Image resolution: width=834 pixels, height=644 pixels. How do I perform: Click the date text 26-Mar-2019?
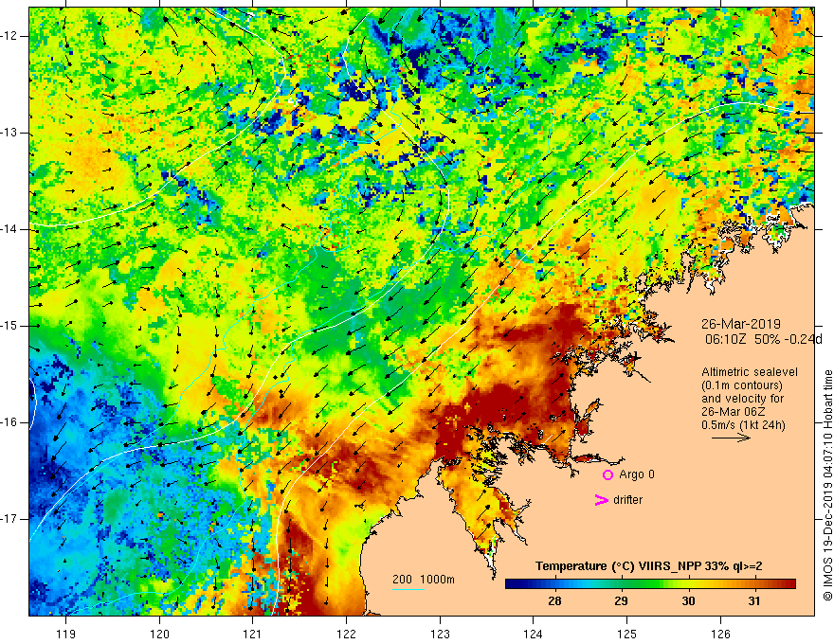pyautogui.click(x=741, y=324)
